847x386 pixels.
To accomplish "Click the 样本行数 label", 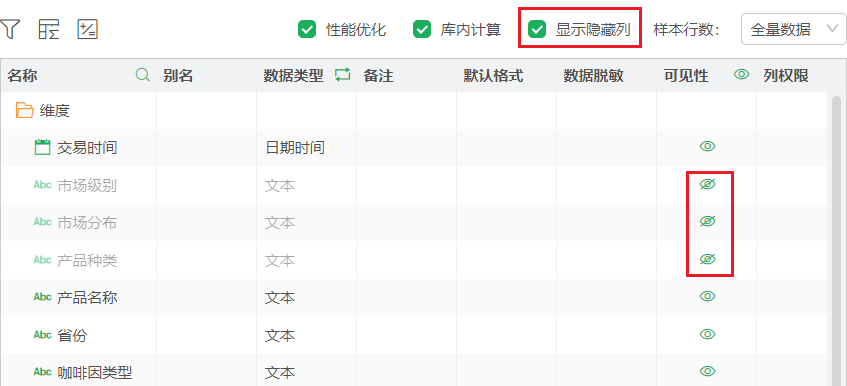I will [x=687, y=29].
